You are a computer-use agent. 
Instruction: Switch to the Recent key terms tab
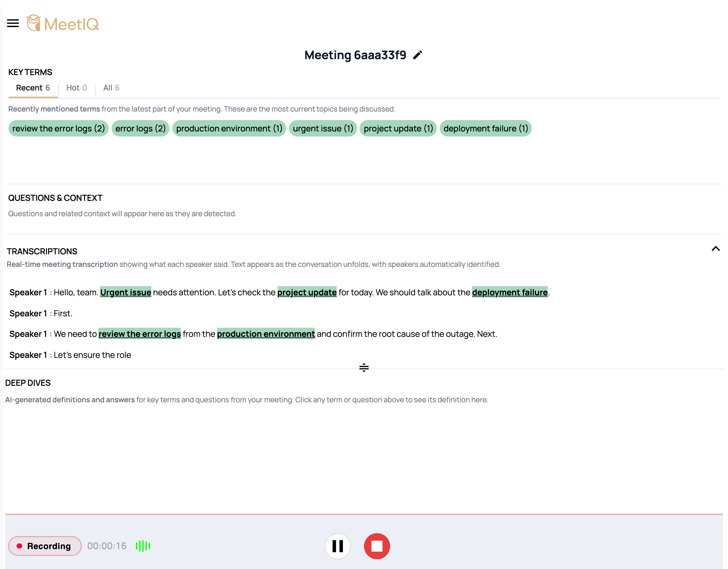click(x=33, y=88)
